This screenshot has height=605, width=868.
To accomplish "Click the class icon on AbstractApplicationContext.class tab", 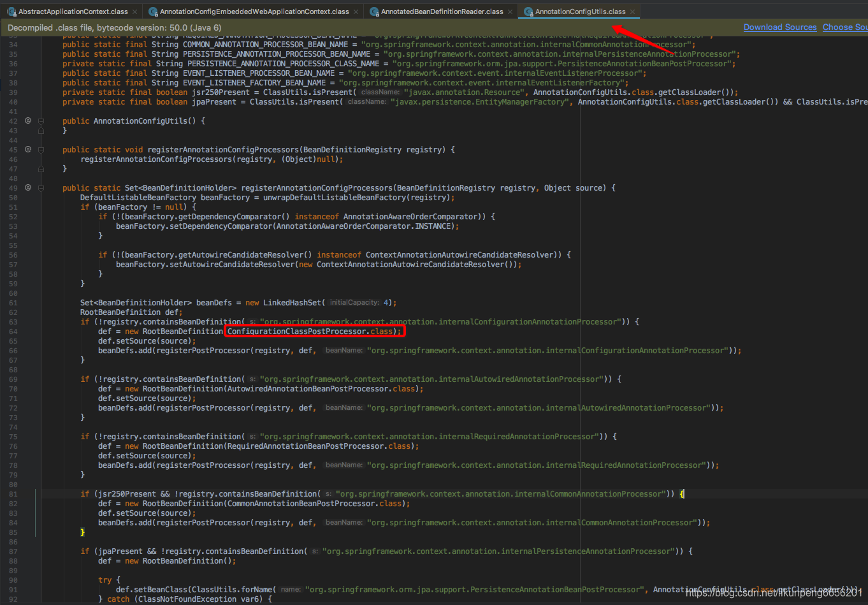I will 11,11.
